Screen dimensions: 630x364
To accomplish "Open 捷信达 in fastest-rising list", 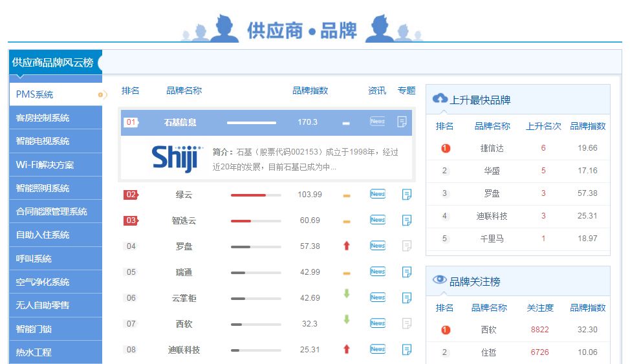I will [x=492, y=148].
